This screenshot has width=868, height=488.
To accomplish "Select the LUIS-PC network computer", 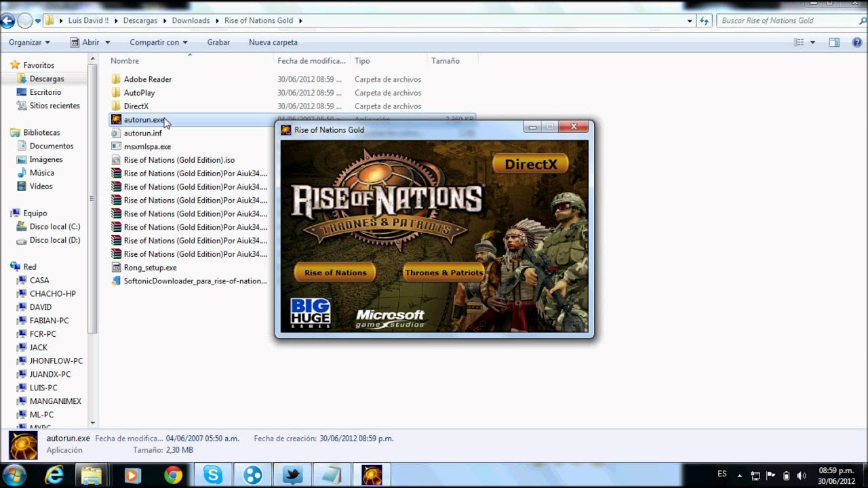I will [43, 388].
